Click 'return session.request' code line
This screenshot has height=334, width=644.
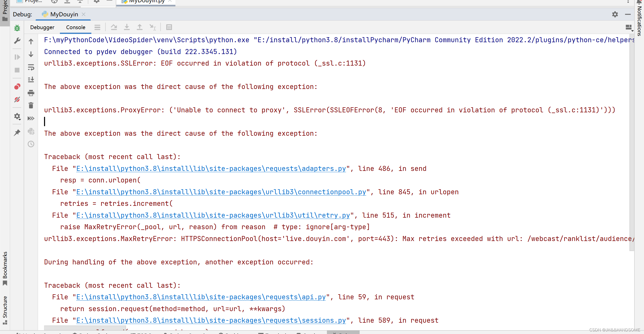click(173, 309)
